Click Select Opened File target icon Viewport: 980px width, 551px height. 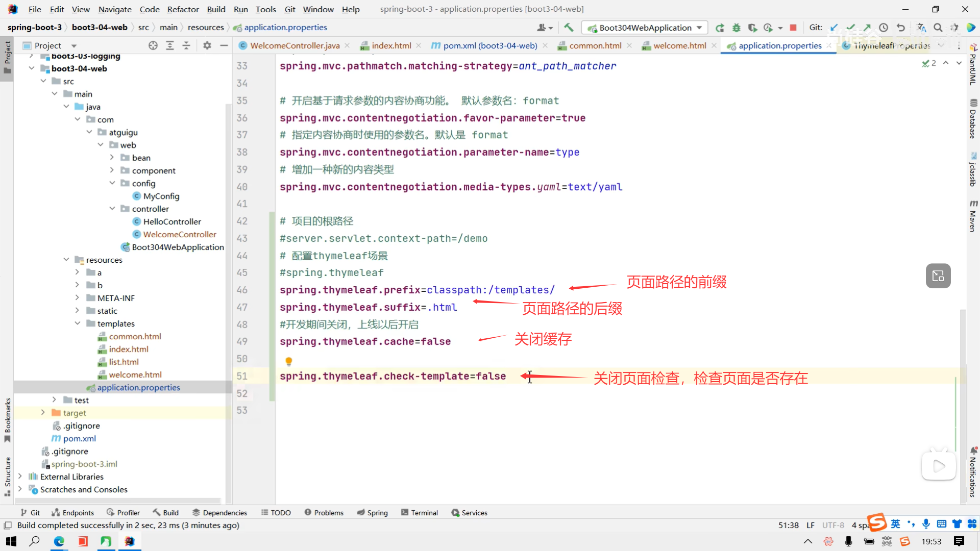coord(153,45)
